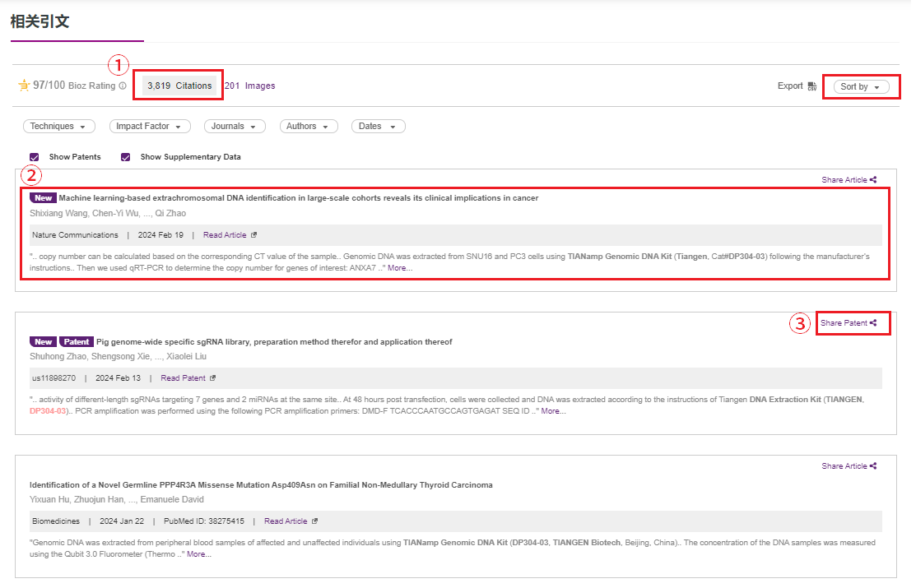
Task: Expand the Techniques filter dropdown
Action: tap(59, 127)
